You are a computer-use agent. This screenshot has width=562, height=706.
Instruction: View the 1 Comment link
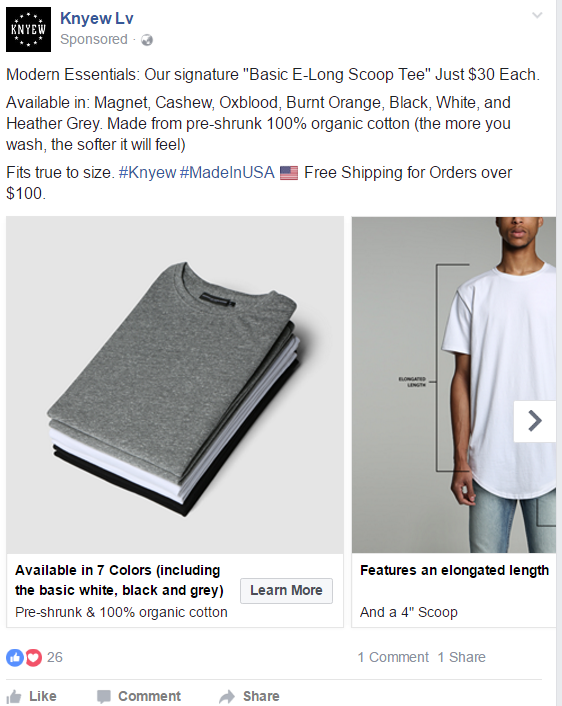tap(393, 657)
